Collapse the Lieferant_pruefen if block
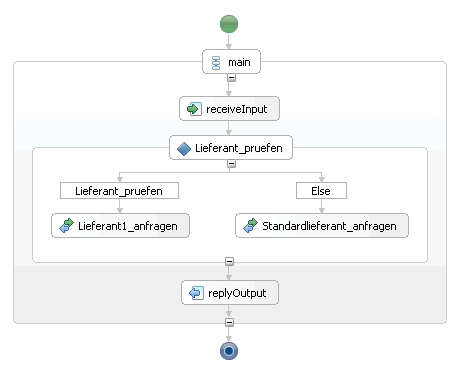The width and height of the screenshot is (460, 366). pyautogui.click(x=231, y=164)
